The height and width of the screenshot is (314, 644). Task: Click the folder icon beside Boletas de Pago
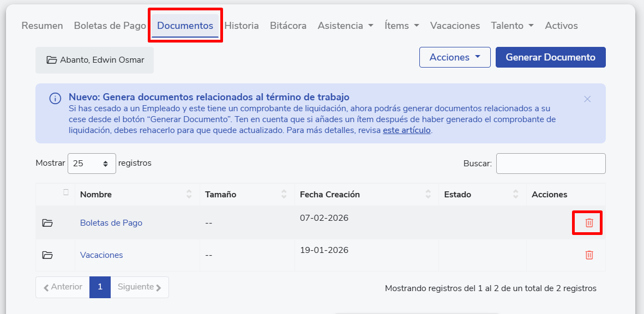[47, 223]
